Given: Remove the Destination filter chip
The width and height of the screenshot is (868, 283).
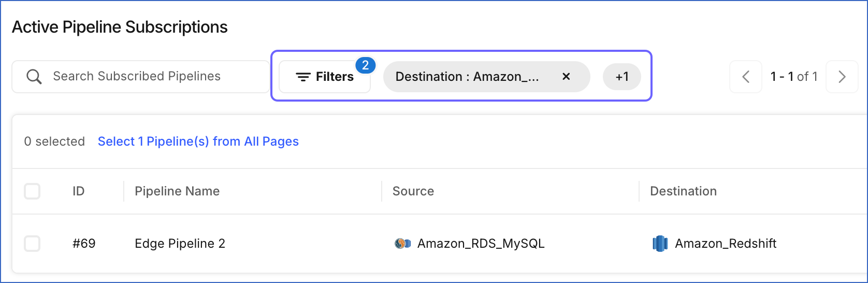Looking at the screenshot, I should pos(566,77).
